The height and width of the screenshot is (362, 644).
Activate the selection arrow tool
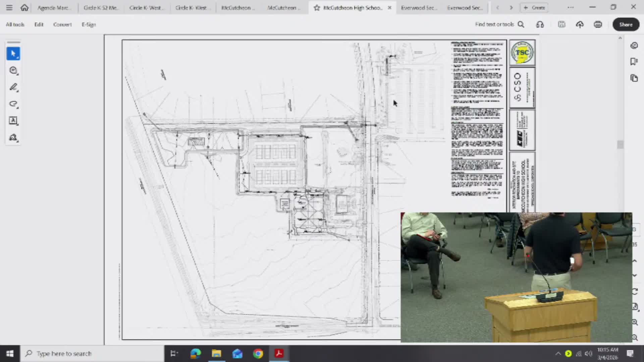click(13, 53)
